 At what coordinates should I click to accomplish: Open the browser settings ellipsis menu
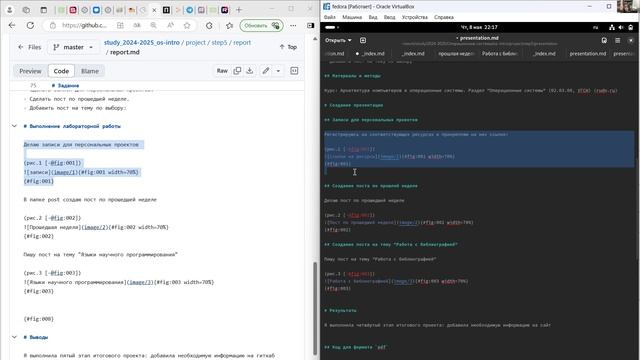click(x=293, y=25)
